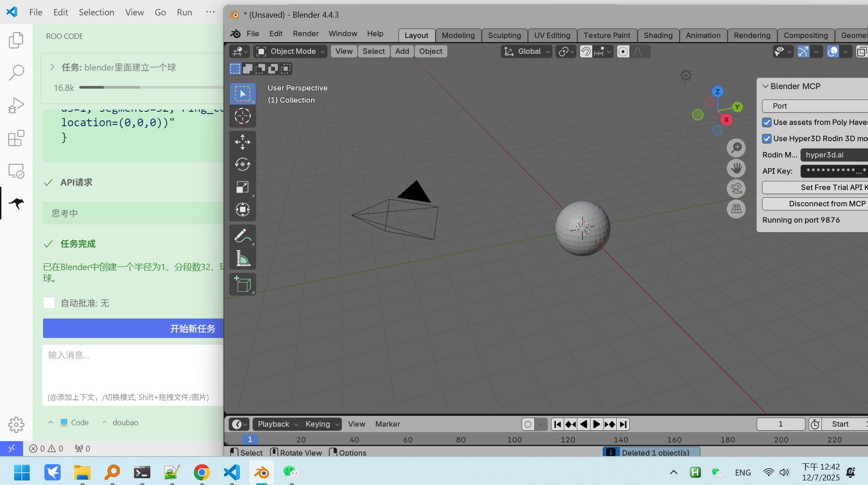This screenshot has width=868, height=485.
Task: Open Run and Debug in VS Code
Action: [16, 105]
